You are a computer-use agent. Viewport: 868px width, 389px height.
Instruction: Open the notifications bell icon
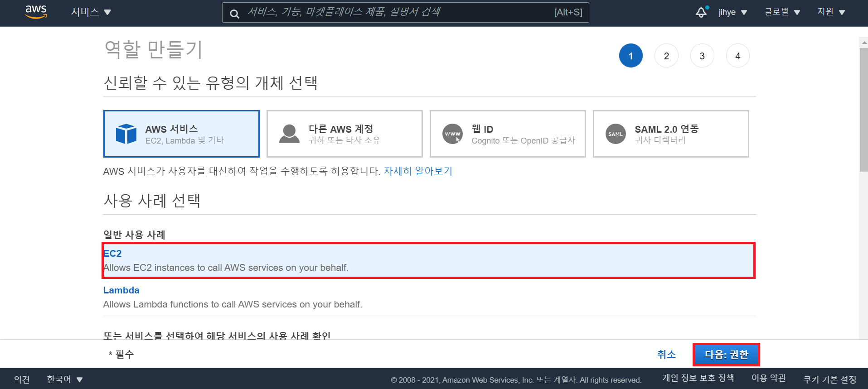(701, 12)
